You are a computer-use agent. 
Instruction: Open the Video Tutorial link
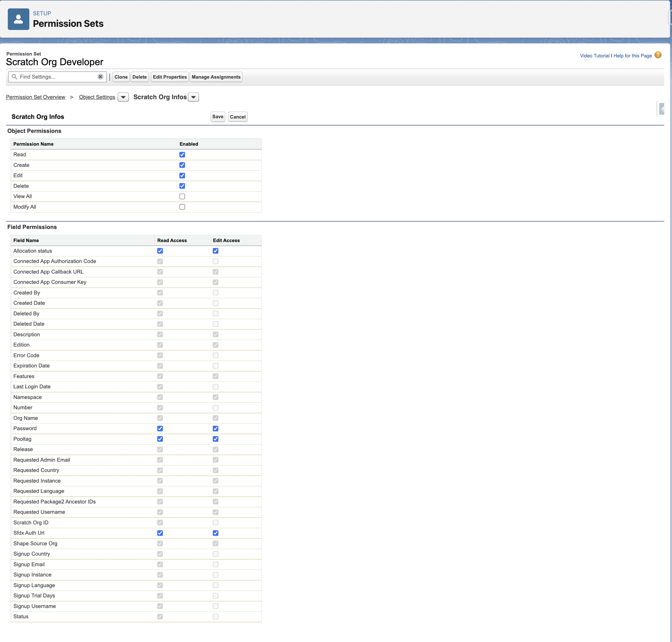click(594, 56)
